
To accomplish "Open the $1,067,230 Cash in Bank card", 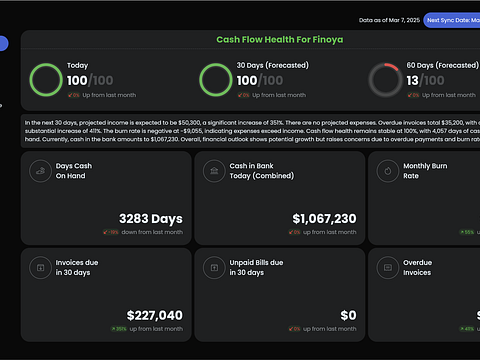I will click(x=280, y=198).
